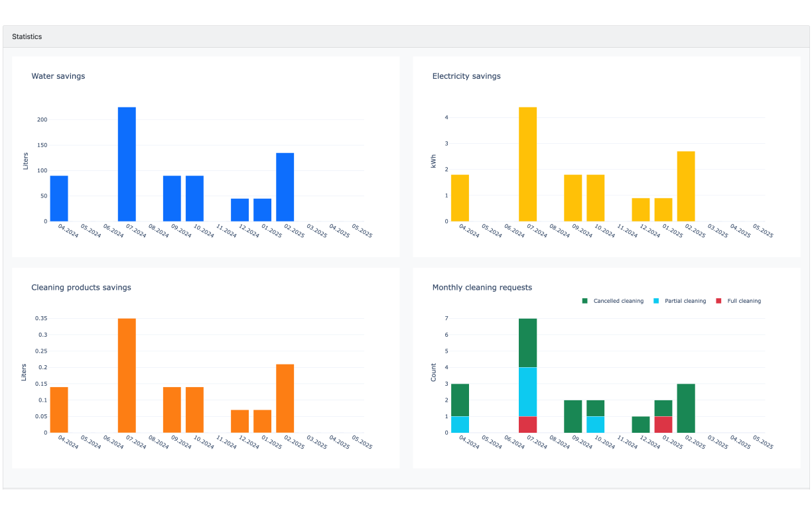The height and width of the screenshot is (509, 812).
Task: Select the 02.2025 bar in Water savings
Action: 285,187
